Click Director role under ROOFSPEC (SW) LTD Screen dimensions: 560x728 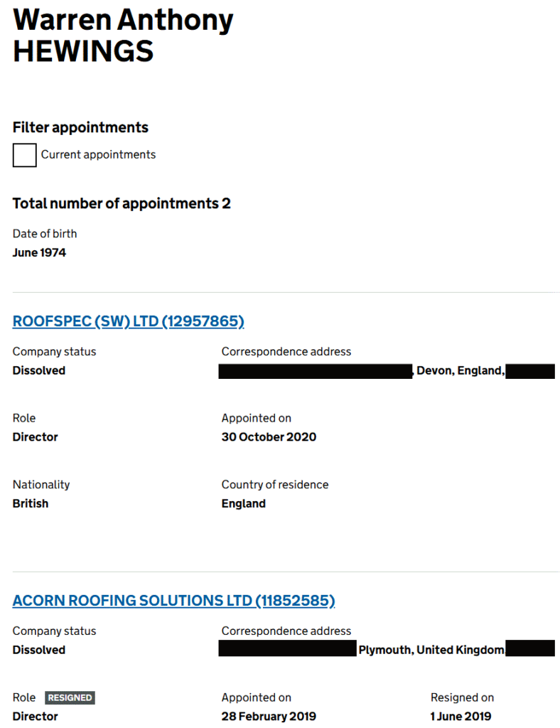[x=36, y=437]
